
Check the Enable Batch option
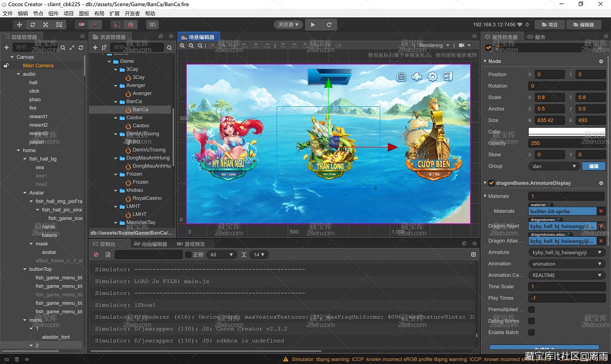[532, 332]
